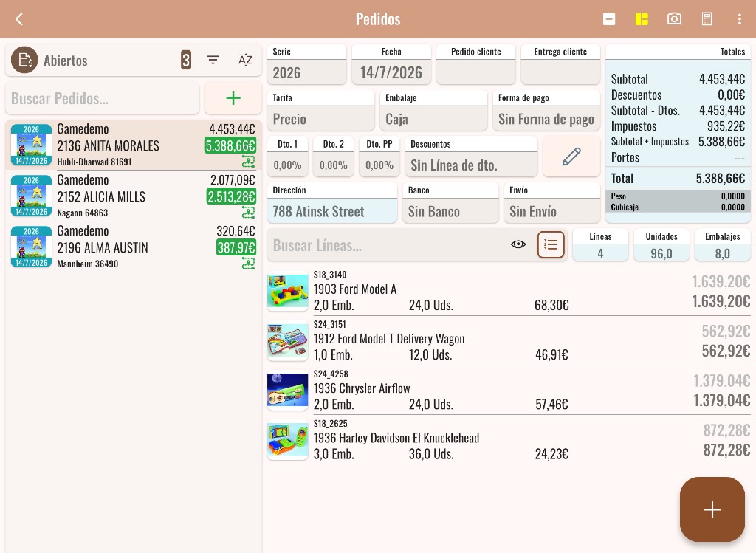Click route icon on ANITA MORALES order
756x553 pixels.
248,162
